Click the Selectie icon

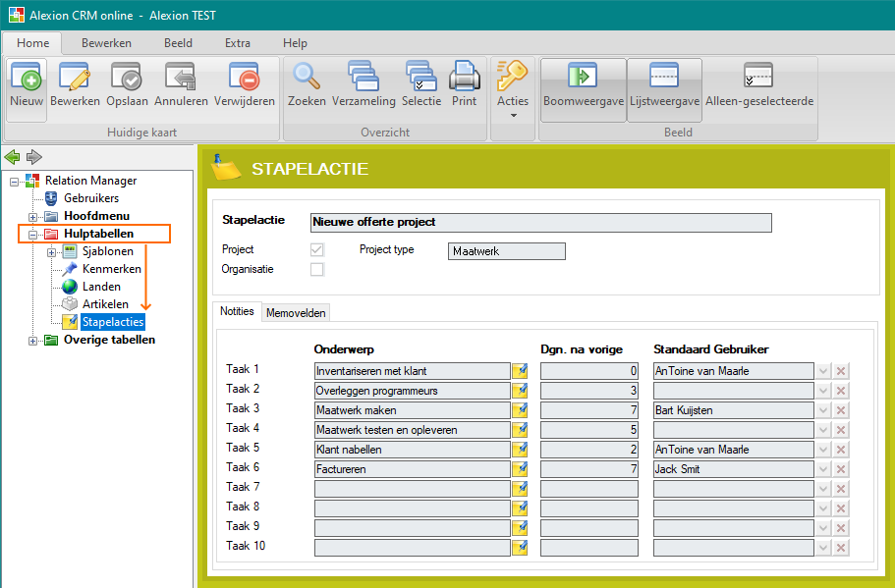pyautogui.click(x=421, y=77)
